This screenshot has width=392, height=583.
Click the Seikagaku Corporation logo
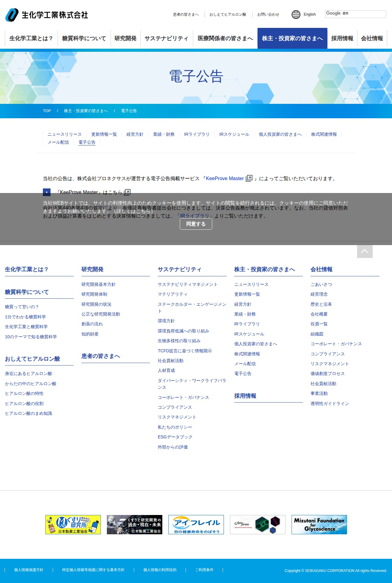pyautogui.click(x=47, y=15)
